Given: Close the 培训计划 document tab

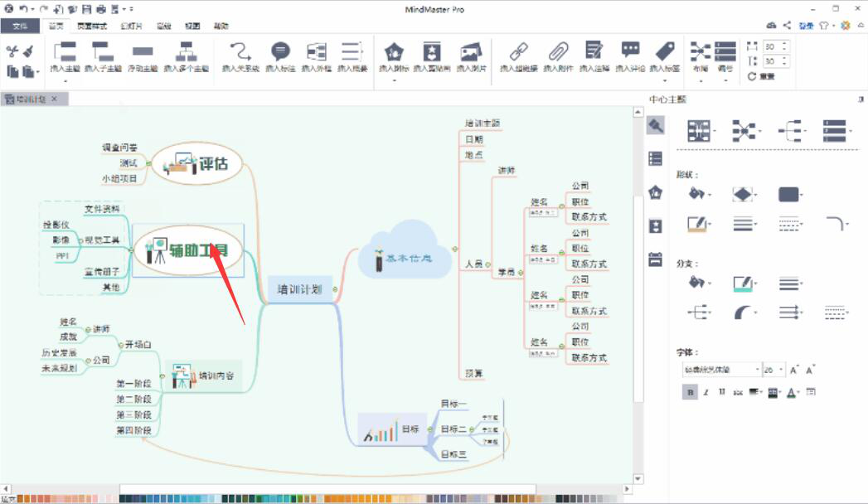Looking at the screenshot, I should [x=54, y=99].
